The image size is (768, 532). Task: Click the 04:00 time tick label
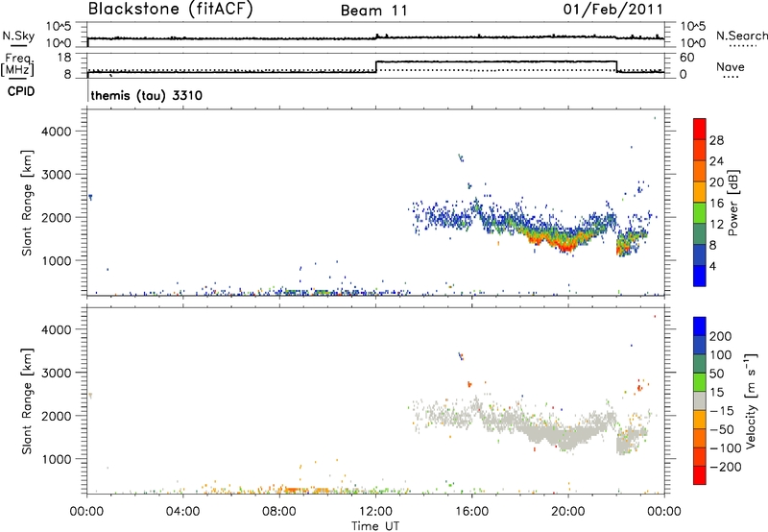pos(182,512)
